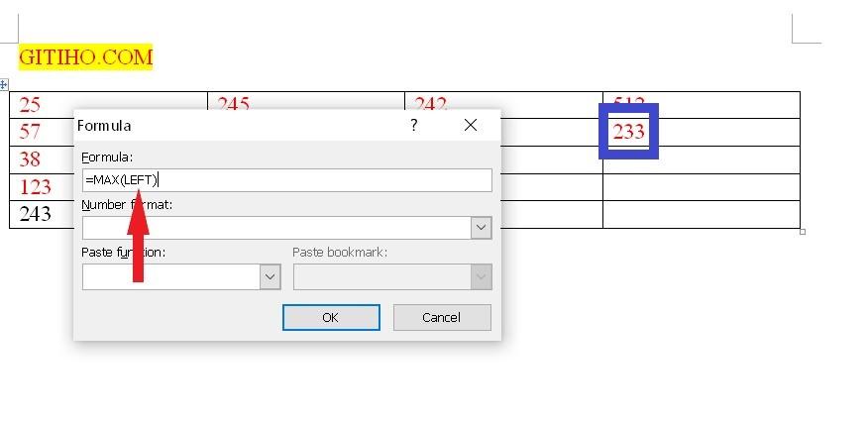Open the Paste bookmark dropdown arrow
868x423 pixels.
[481, 276]
